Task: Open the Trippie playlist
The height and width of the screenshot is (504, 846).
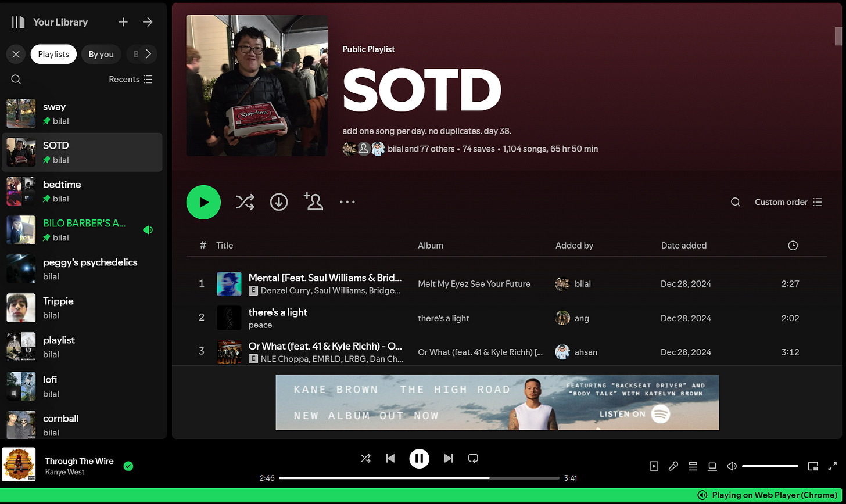Action: coord(82,308)
